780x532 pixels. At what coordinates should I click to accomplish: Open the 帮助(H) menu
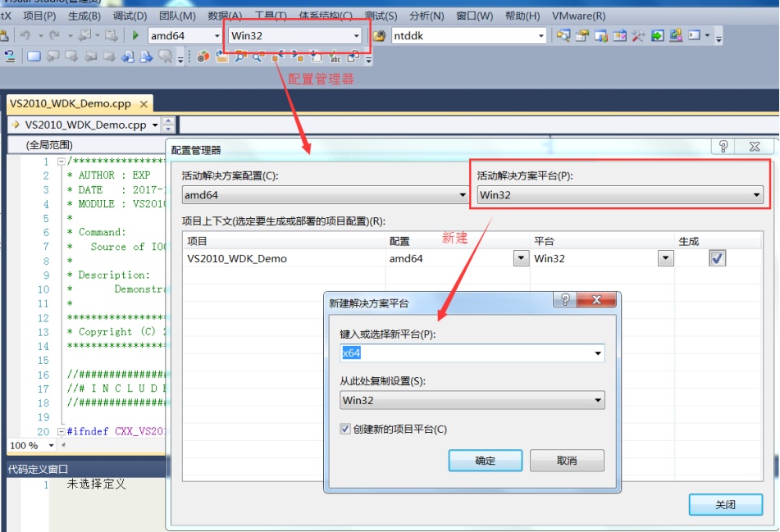[x=522, y=16]
